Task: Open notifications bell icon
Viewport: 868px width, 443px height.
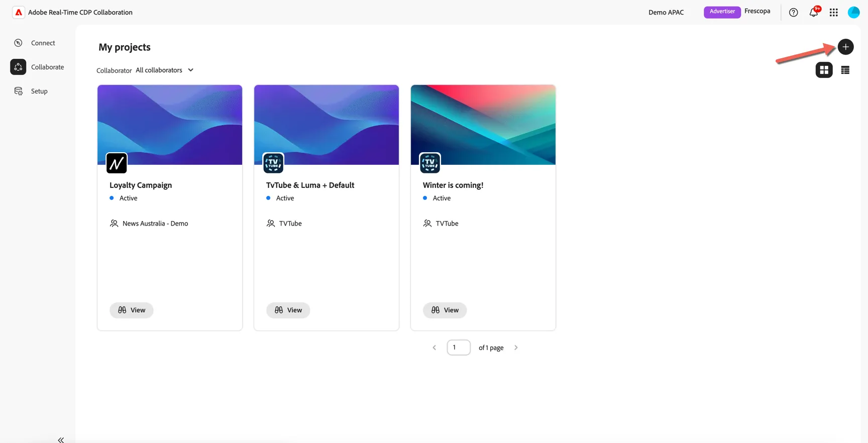Action: pos(814,12)
